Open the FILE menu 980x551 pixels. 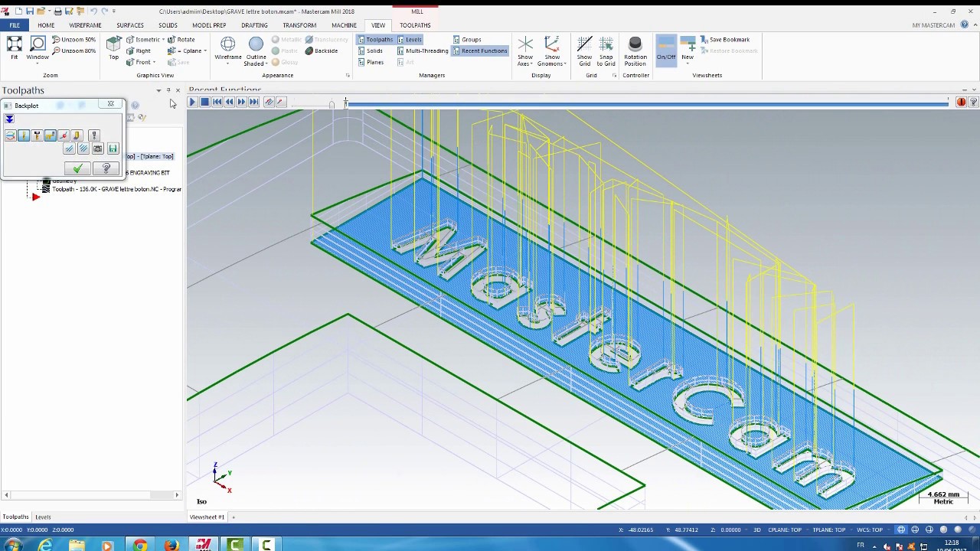15,25
